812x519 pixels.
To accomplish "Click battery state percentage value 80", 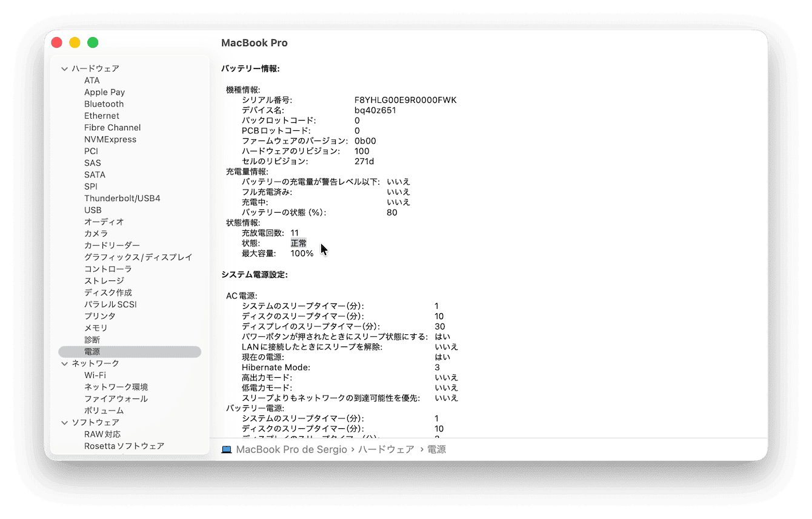I will pos(392,213).
